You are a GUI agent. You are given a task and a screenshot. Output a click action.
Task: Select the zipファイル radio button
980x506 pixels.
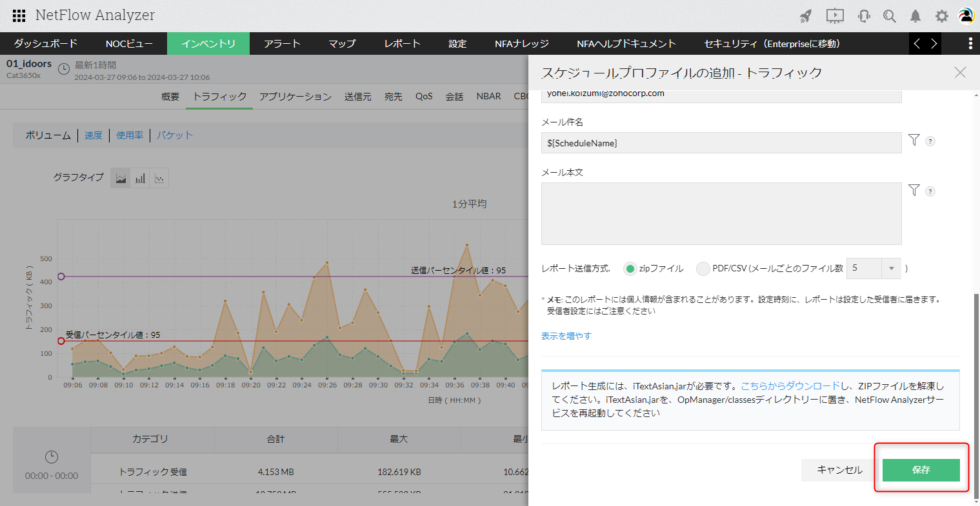(x=630, y=269)
